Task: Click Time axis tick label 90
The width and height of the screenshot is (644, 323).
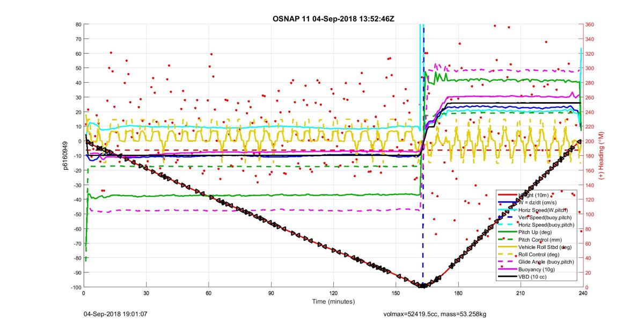Action: tap(271, 293)
